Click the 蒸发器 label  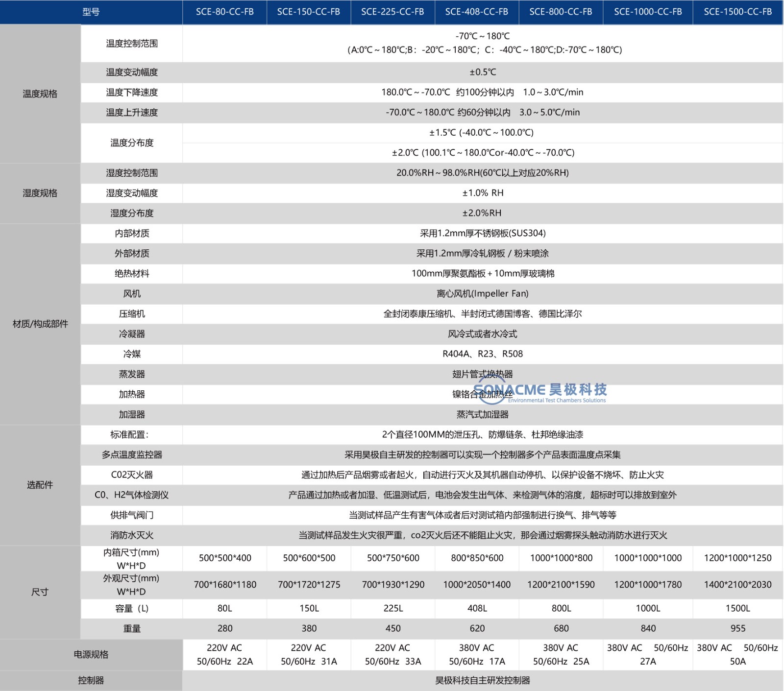point(132,374)
